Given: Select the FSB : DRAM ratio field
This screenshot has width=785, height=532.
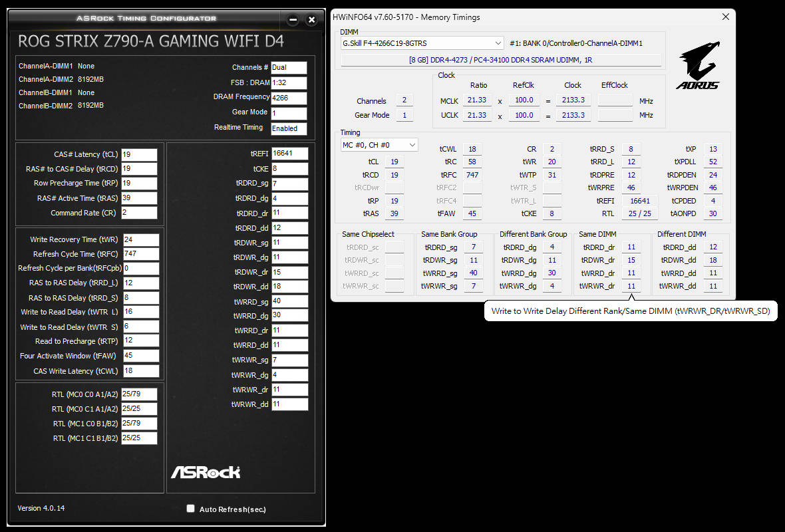Looking at the screenshot, I should click(x=289, y=83).
